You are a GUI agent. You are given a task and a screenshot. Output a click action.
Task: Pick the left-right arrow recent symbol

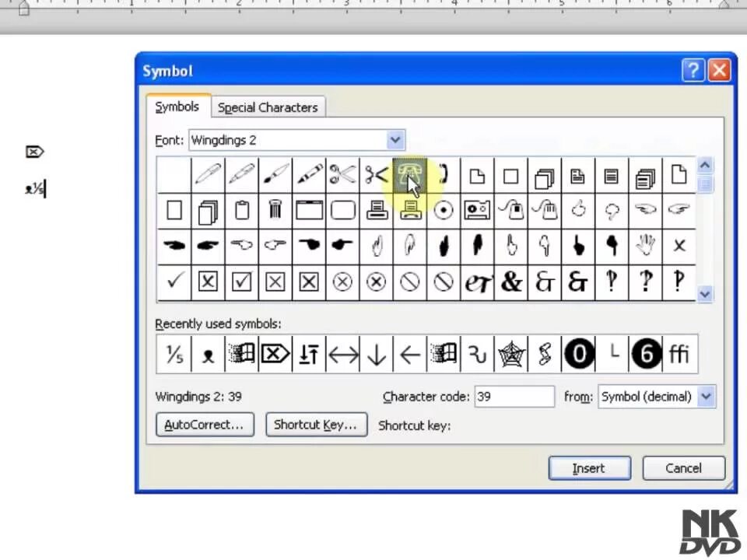click(343, 355)
